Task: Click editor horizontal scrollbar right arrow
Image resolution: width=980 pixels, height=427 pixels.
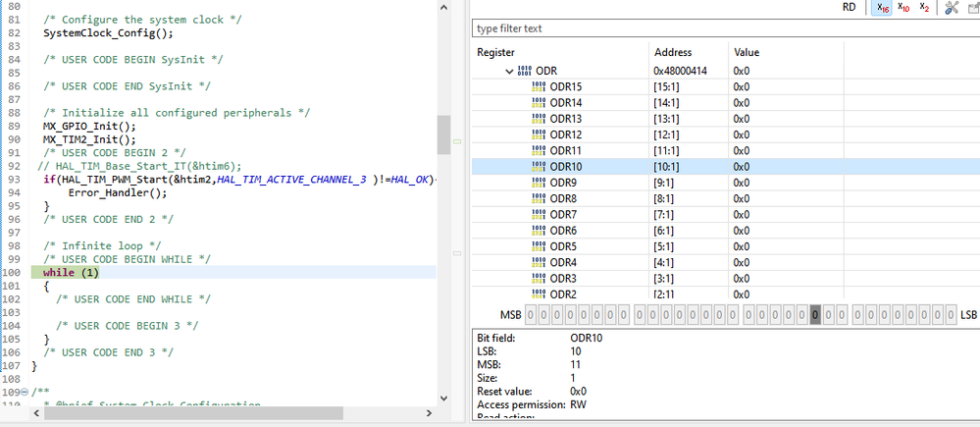Action: (429, 413)
